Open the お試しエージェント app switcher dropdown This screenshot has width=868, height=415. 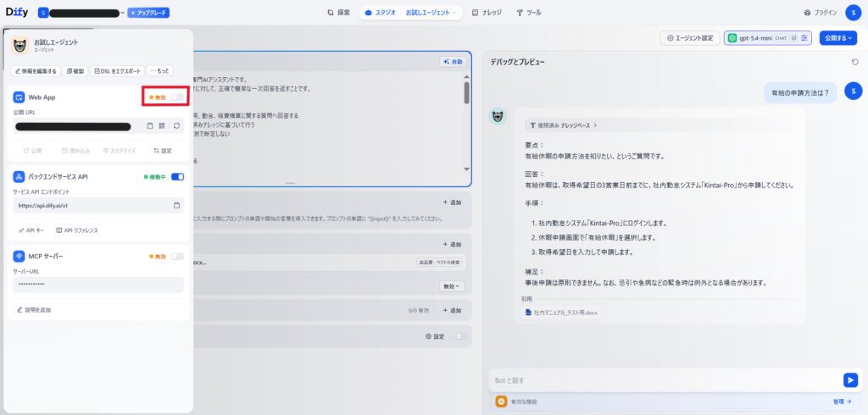tap(431, 12)
